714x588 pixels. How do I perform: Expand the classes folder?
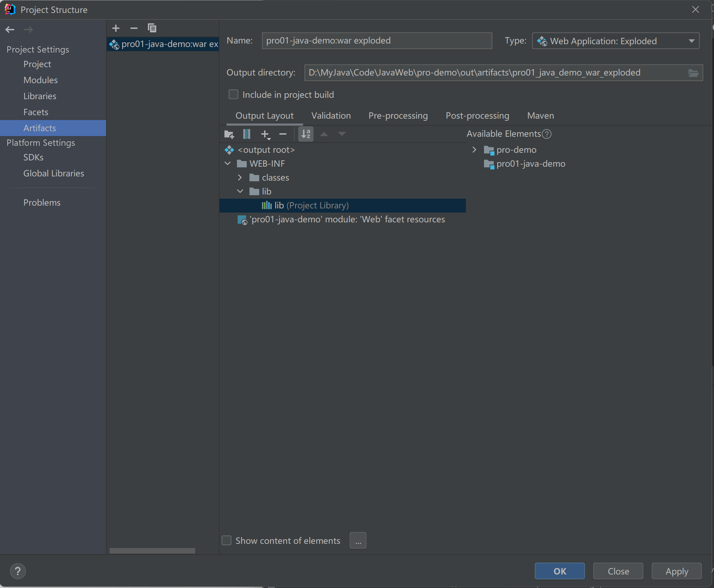pyautogui.click(x=240, y=177)
